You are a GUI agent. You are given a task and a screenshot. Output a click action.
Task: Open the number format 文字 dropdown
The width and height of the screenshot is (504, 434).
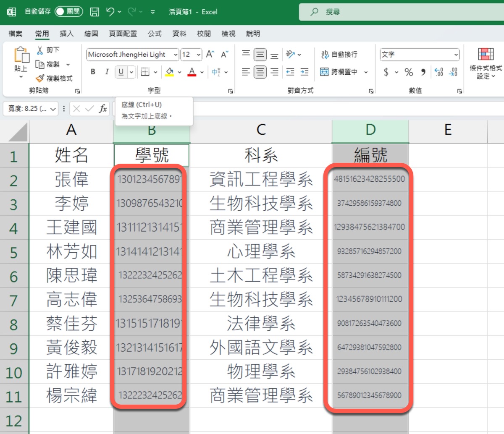tap(456, 55)
